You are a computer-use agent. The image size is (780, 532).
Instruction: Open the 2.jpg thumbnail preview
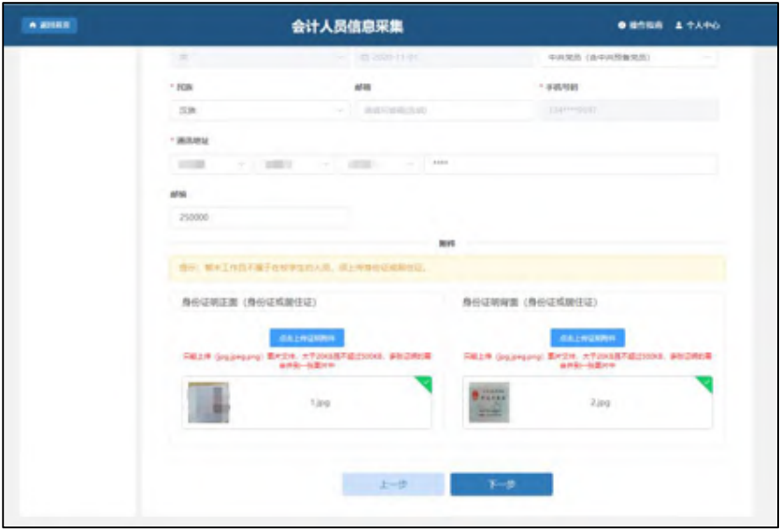click(x=489, y=403)
